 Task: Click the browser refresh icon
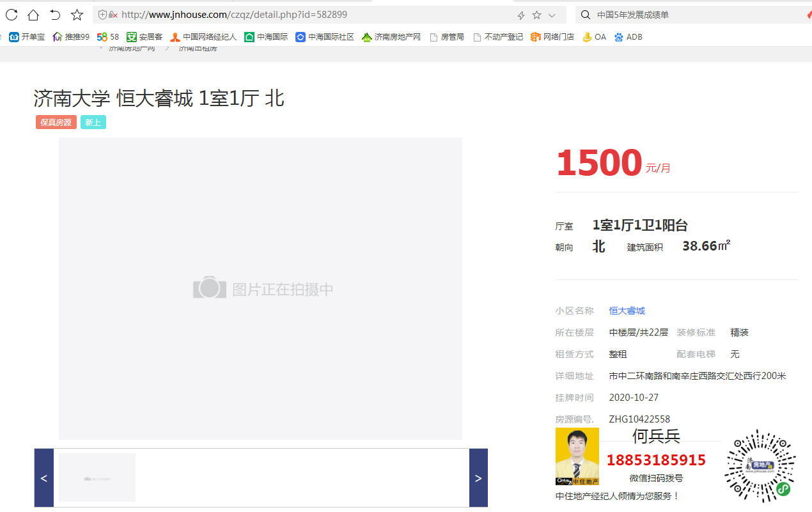[12, 15]
